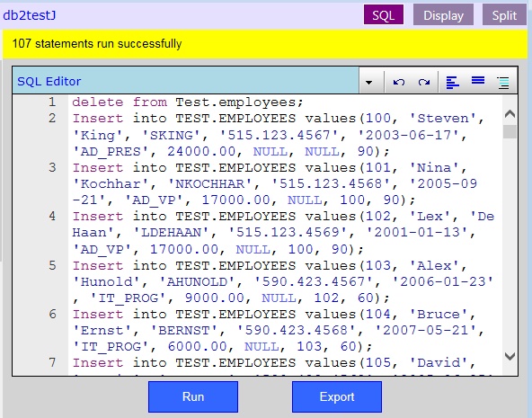Click the Run button
The width and height of the screenshot is (532, 418).
point(193,396)
